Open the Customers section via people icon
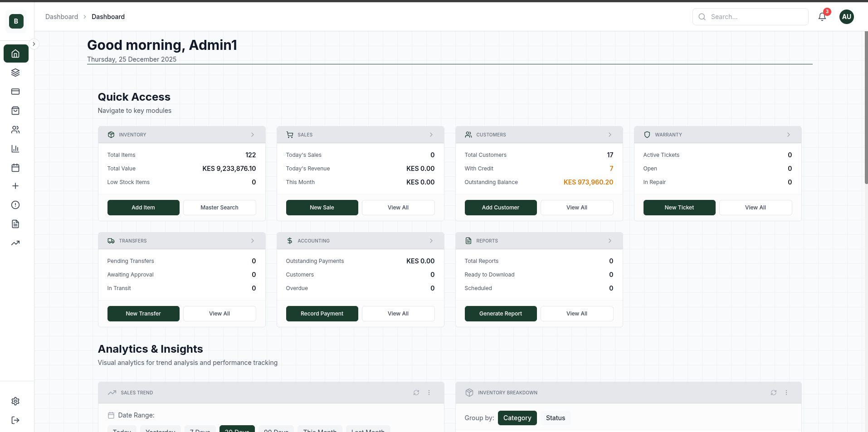The width and height of the screenshot is (868, 432). 15,130
